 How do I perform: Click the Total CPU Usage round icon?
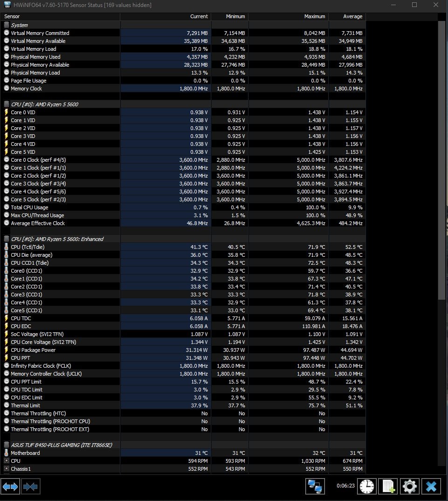coord(6,207)
